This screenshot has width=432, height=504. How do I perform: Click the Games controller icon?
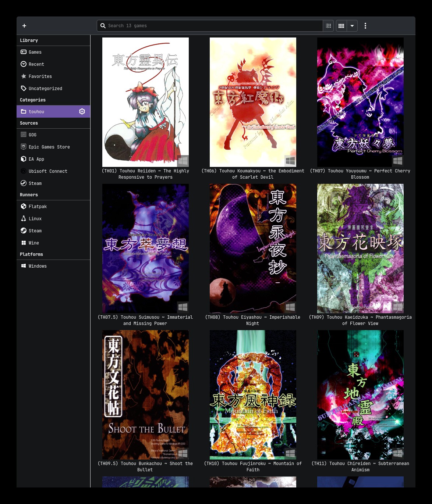(x=24, y=52)
